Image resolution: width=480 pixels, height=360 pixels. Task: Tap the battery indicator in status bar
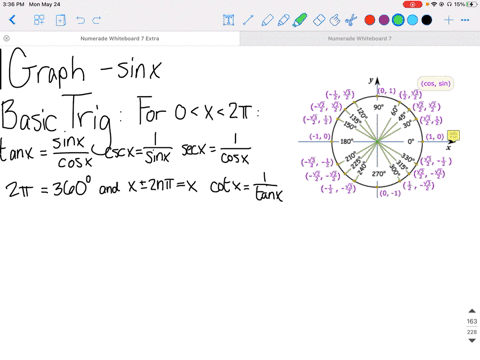click(x=472, y=4)
